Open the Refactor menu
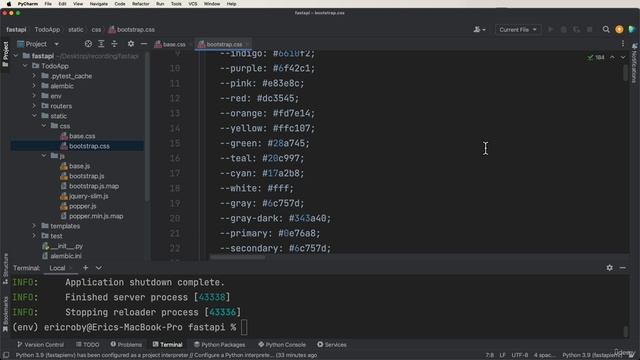Image resolution: width=640 pixels, height=360 pixels. [140, 4]
